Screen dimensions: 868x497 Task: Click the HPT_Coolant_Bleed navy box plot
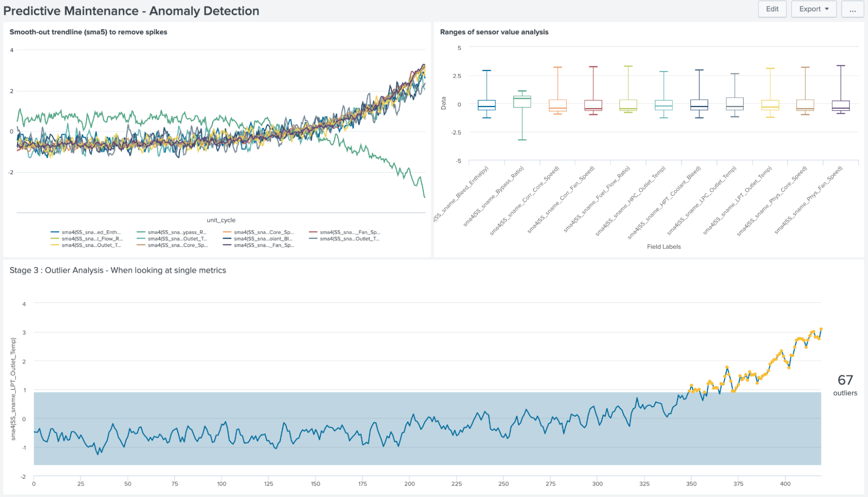click(699, 105)
